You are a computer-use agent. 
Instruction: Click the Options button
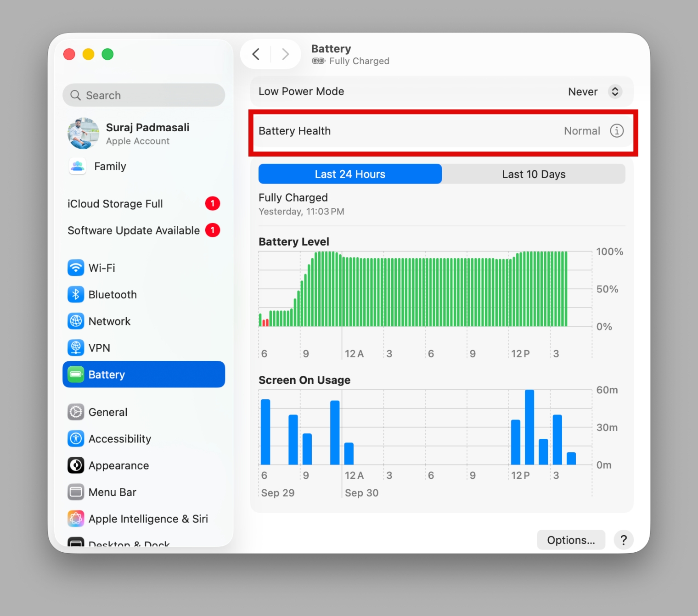click(x=571, y=540)
